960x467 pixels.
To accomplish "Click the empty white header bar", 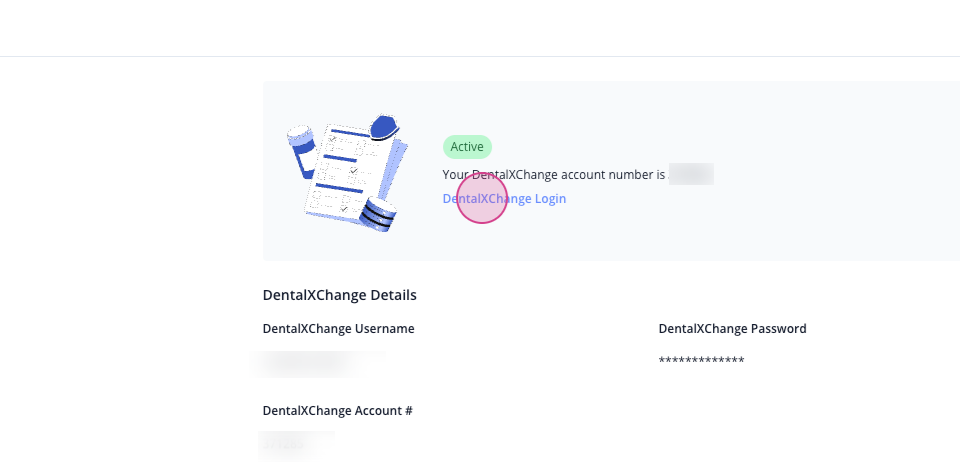I will [x=480, y=28].
